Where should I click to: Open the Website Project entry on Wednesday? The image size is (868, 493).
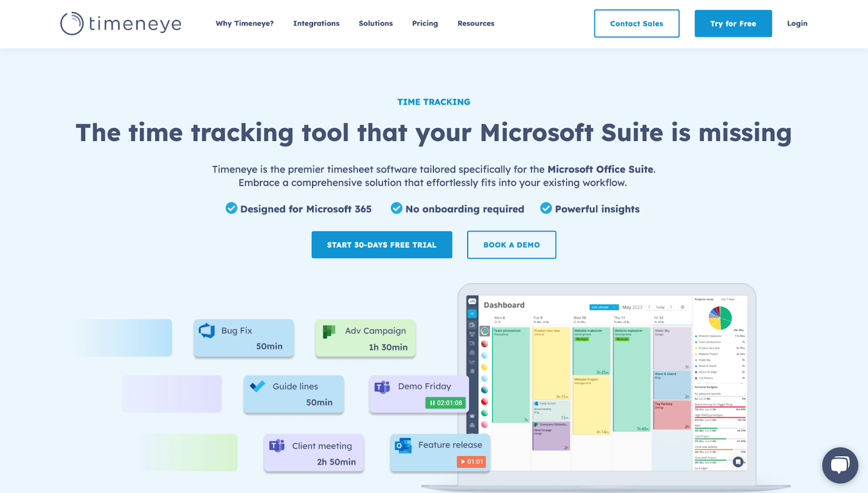pyautogui.click(x=591, y=405)
